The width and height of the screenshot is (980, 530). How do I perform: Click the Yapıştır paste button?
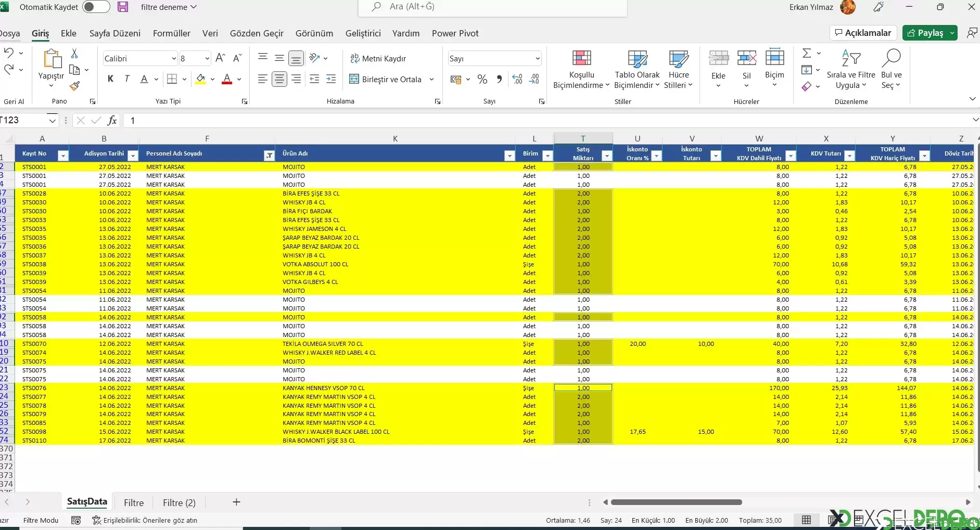click(x=51, y=67)
